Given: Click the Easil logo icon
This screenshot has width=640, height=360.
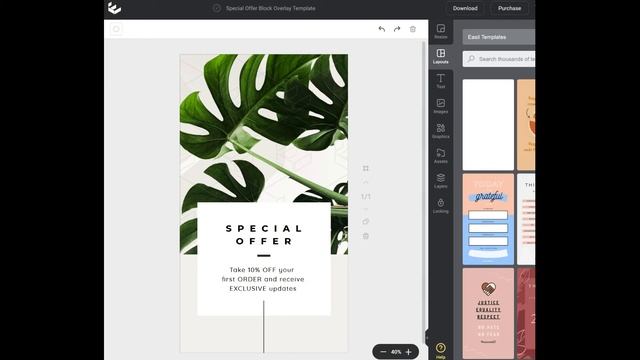Looking at the screenshot, I should 114,8.
